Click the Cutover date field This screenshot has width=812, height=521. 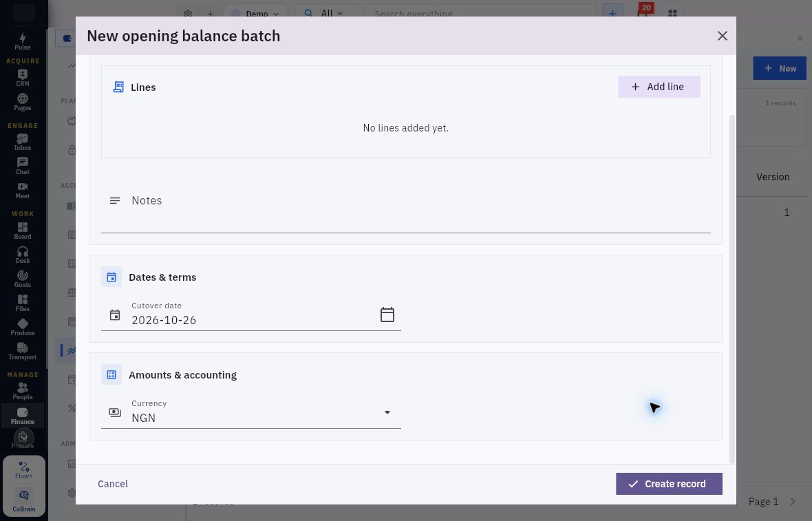(251, 315)
